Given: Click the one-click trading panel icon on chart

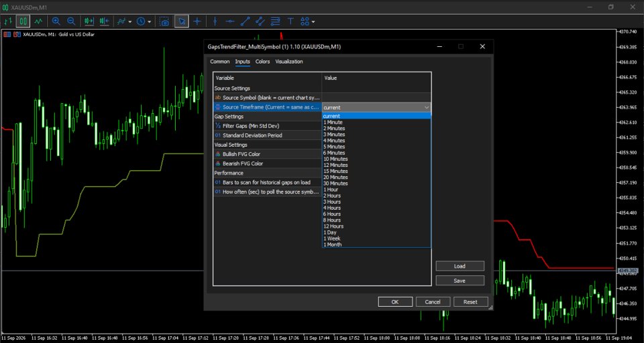Looking at the screenshot, I should (17, 34).
